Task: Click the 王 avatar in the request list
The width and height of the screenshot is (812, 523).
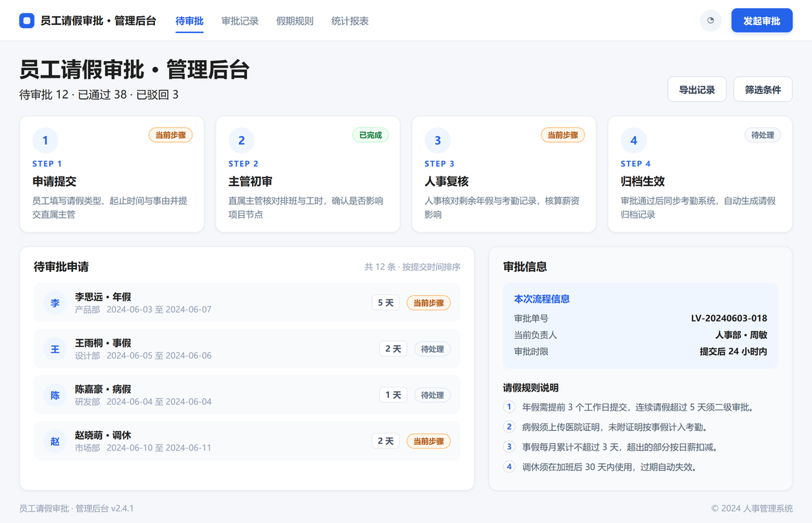Action: coord(55,349)
